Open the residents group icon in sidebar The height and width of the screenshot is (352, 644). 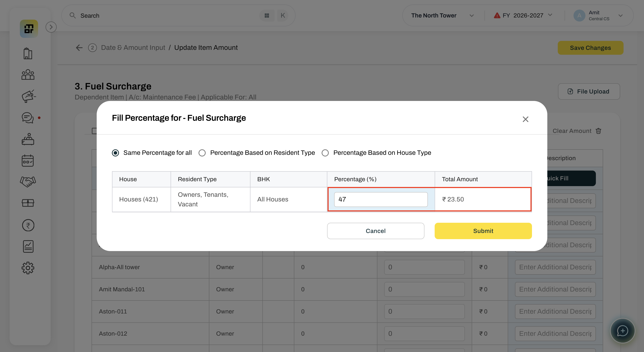(28, 75)
